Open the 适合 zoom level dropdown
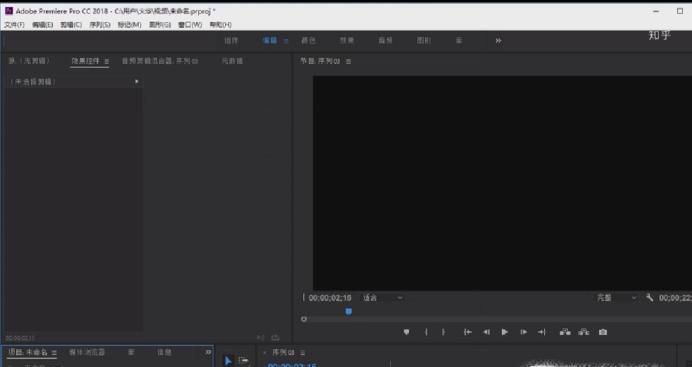The width and height of the screenshot is (692, 367). tap(383, 298)
